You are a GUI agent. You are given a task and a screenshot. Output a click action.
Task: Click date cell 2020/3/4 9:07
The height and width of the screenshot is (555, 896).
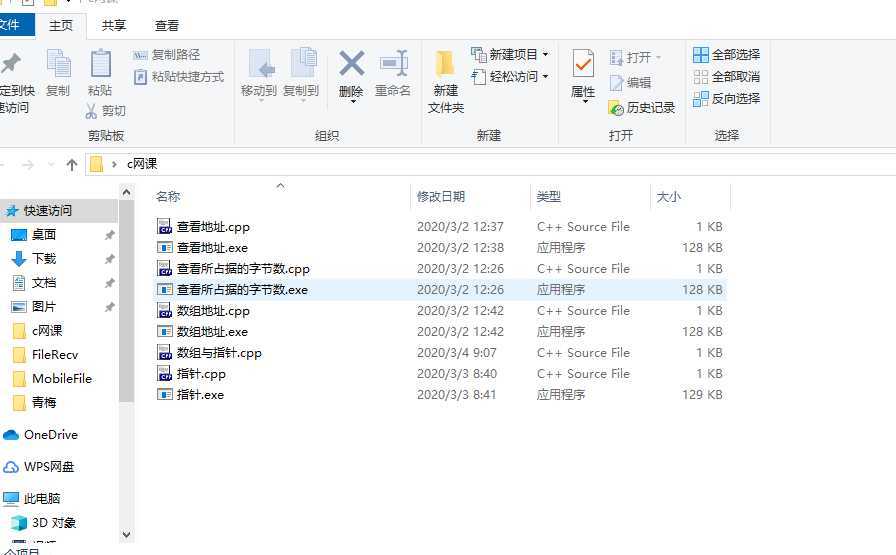(456, 353)
